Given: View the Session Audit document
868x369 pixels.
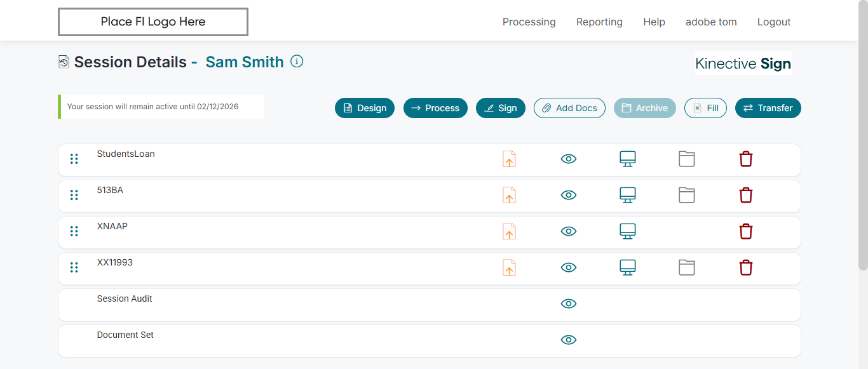Looking at the screenshot, I should point(569,304).
